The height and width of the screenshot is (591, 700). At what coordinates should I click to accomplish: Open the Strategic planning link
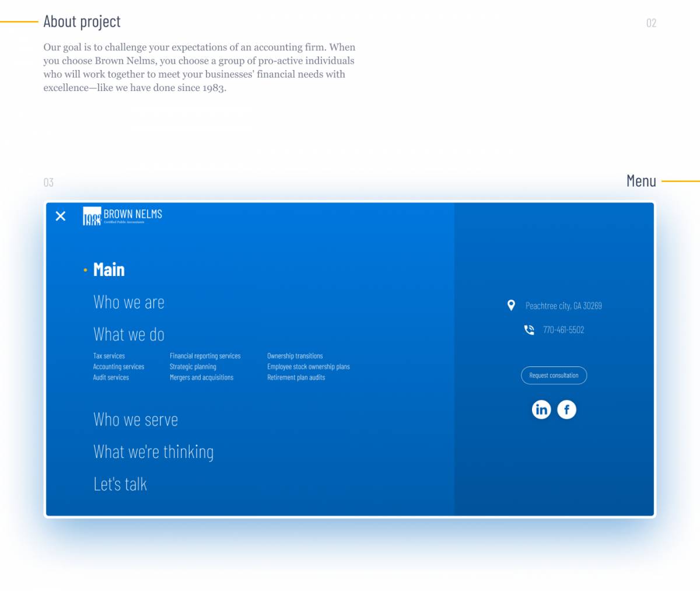pos(193,367)
